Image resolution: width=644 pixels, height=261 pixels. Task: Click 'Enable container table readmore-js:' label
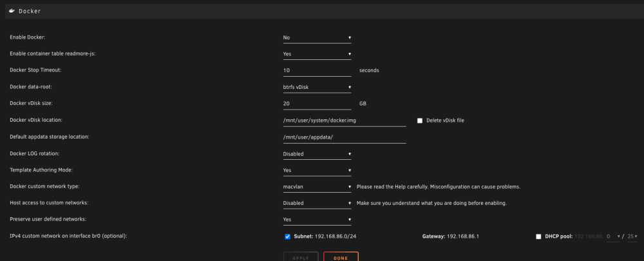[53, 54]
